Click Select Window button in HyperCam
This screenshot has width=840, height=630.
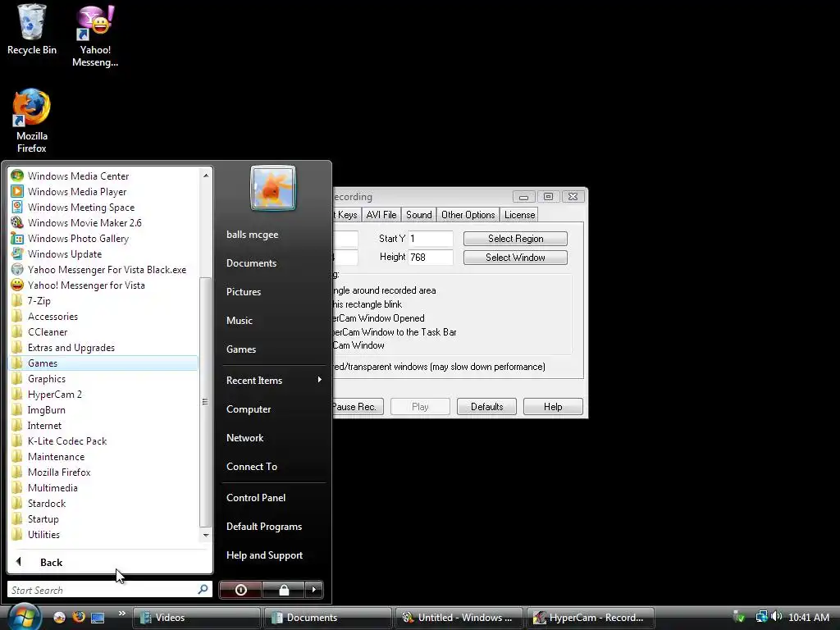point(515,257)
